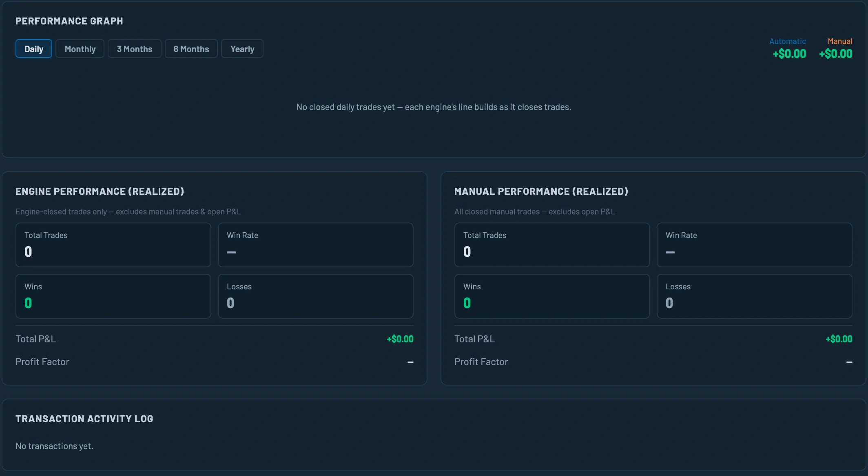Select the Manual Wins card
Viewport: 868px width, 476px height.
(x=552, y=296)
